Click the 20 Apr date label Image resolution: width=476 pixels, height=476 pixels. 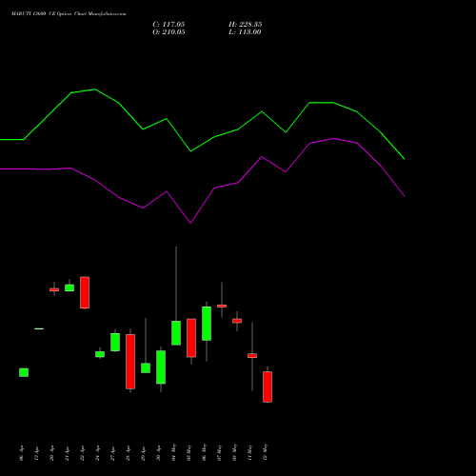pyautogui.click(x=52, y=453)
